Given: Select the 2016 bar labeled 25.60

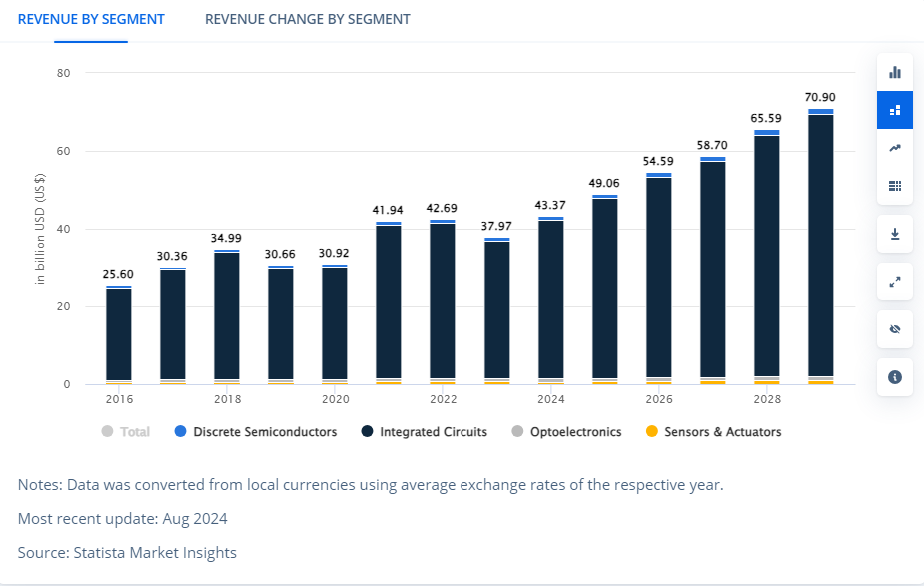Looking at the screenshot, I should click(119, 335).
